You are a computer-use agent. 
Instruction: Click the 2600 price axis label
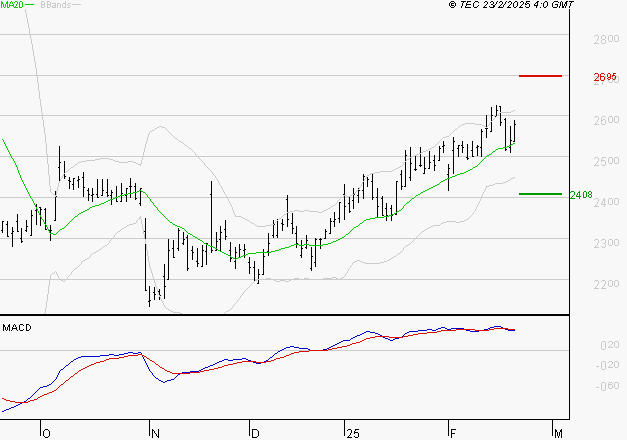pyautogui.click(x=606, y=120)
